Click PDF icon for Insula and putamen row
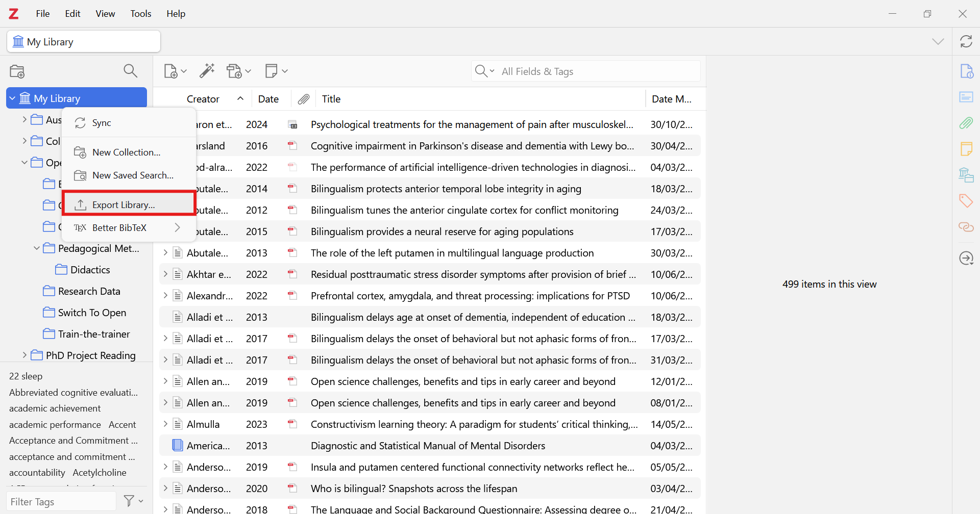This screenshot has height=514, width=980. pyautogui.click(x=292, y=467)
